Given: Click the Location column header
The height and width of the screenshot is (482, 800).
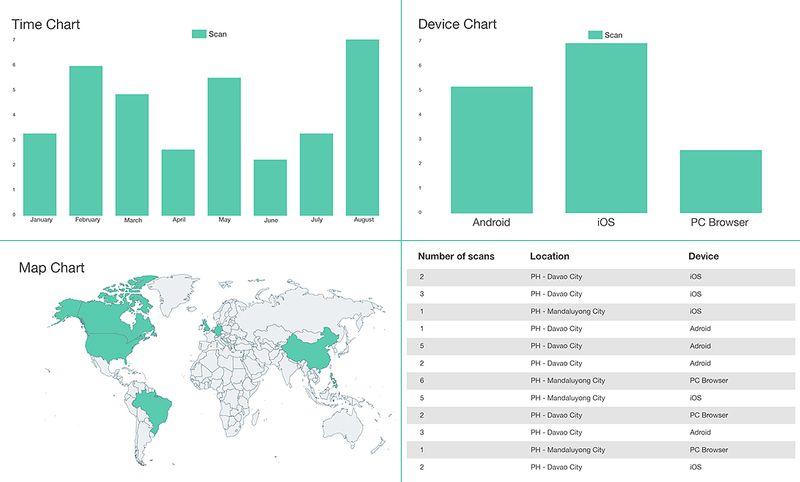Looking at the screenshot, I should click(x=549, y=257).
